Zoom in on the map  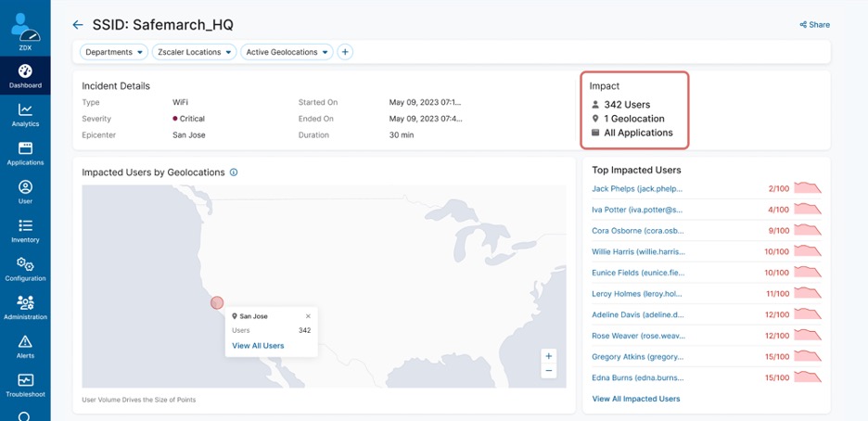click(549, 356)
